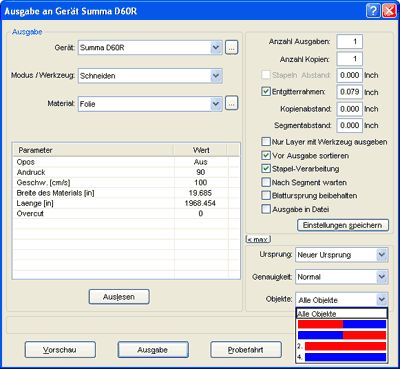
Task: Select layer 4 blue color entry
Action: (x=342, y=357)
